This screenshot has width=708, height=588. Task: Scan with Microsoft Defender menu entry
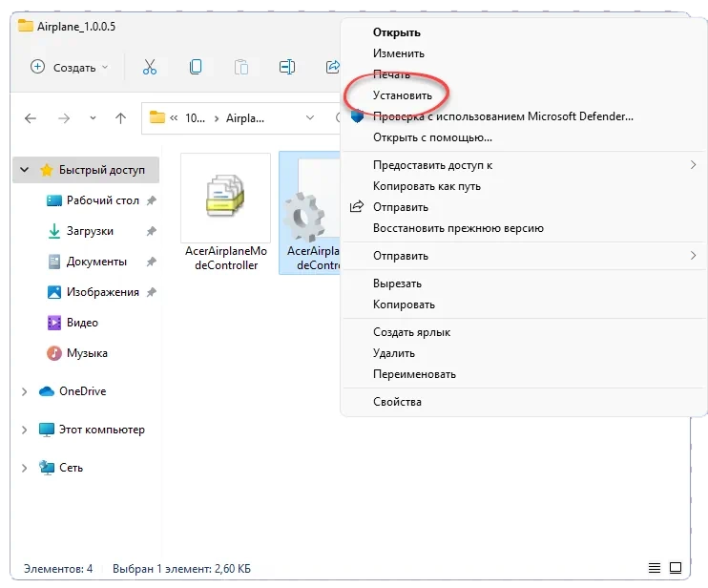(503, 116)
